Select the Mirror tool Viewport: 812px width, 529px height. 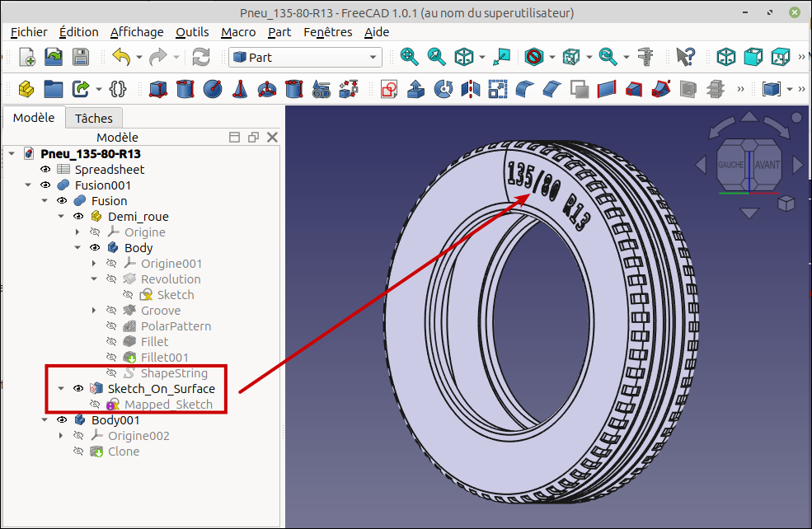(470, 89)
